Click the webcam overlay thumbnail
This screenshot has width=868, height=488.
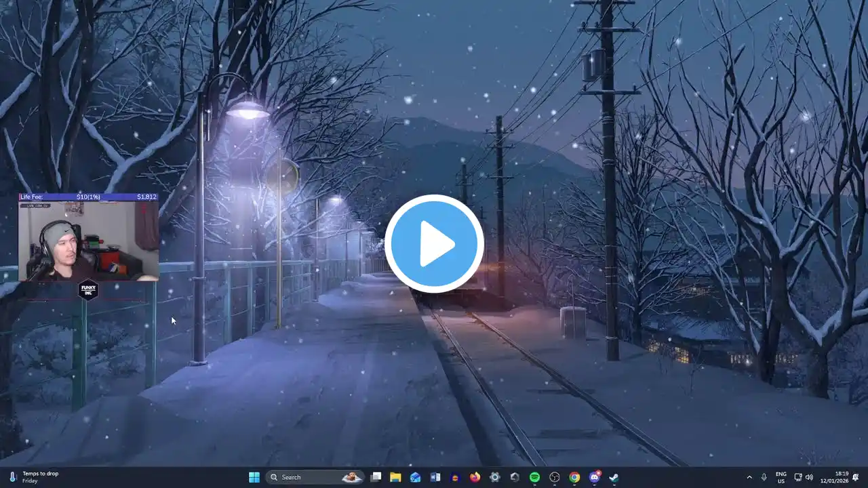(x=89, y=241)
